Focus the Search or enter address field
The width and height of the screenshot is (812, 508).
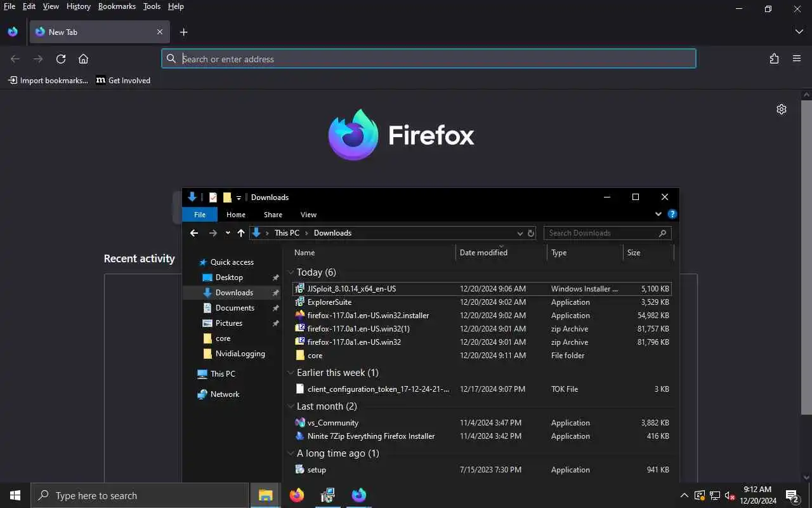coord(429,58)
